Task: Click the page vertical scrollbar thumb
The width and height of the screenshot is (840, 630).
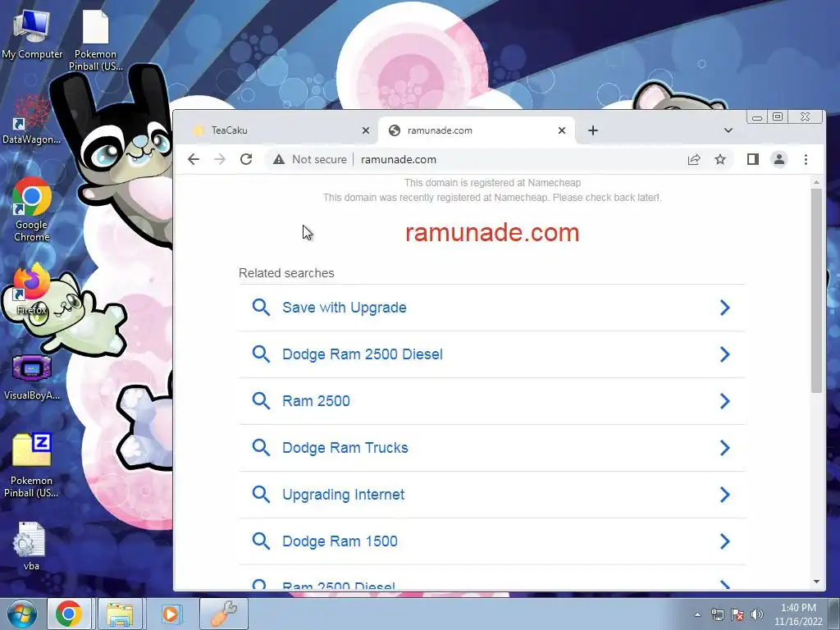Action: point(816,290)
